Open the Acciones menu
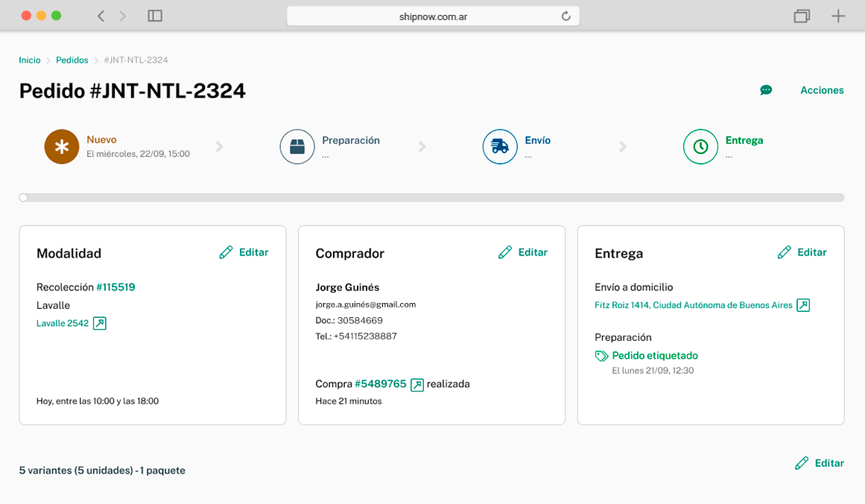 (822, 90)
